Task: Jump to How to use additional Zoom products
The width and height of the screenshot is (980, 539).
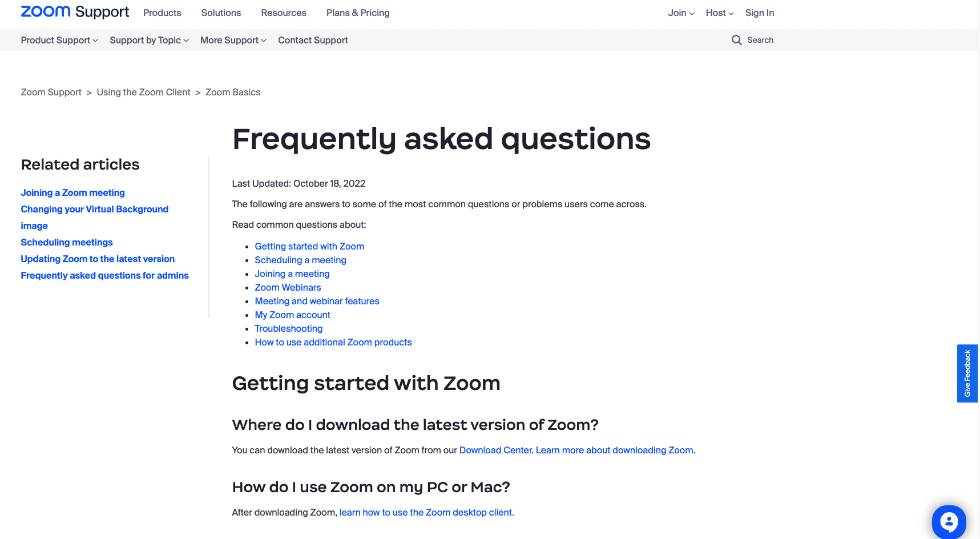Action: click(333, 342)
